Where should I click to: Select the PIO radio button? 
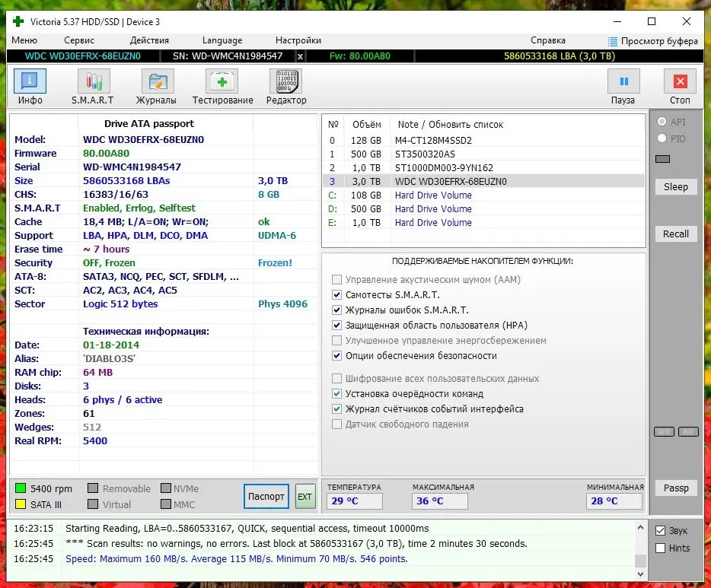point(662,138)
